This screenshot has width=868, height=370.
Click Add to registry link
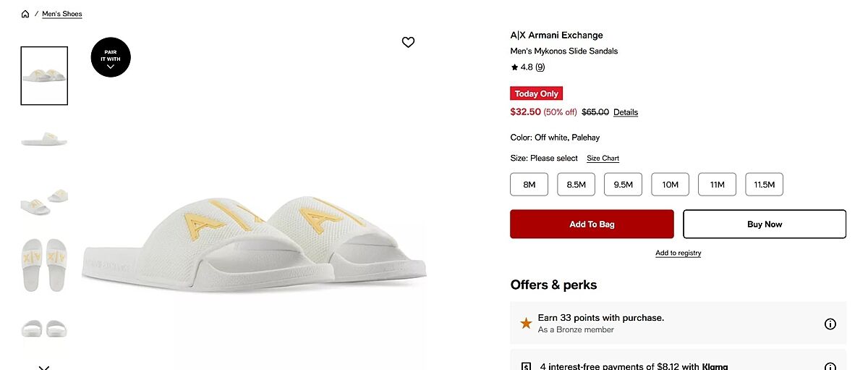[678, 253]
